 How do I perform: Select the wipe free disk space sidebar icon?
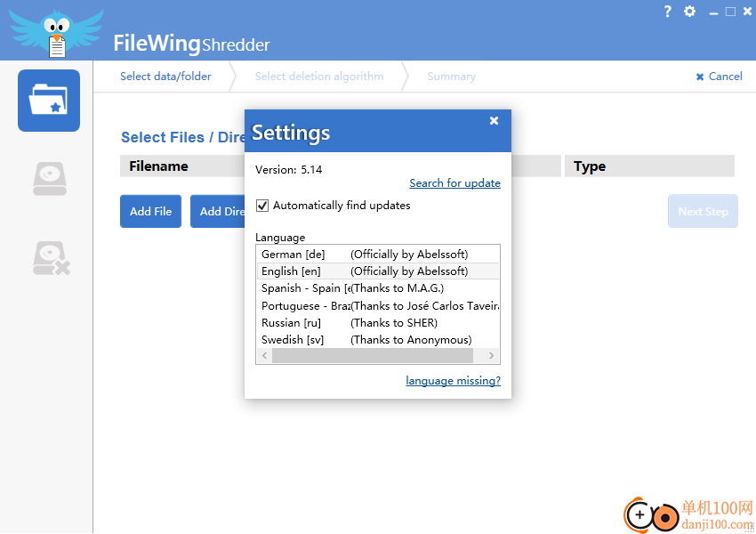[51, 258]
